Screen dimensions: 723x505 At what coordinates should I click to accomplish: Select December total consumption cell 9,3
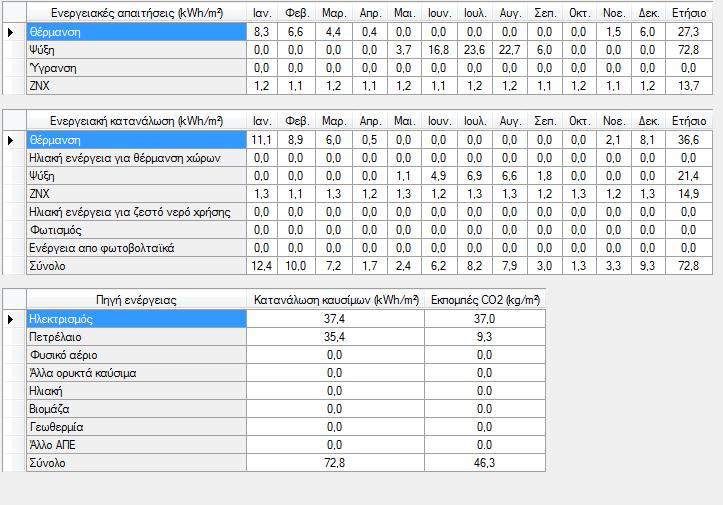(648, 266)
